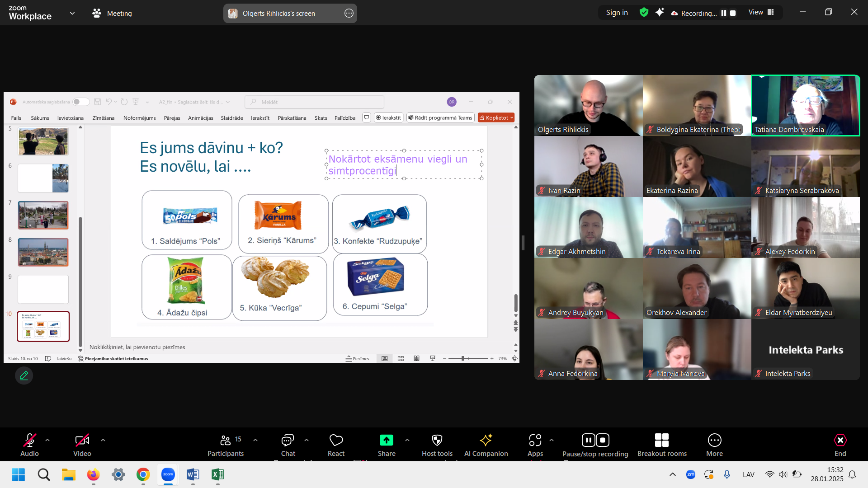868x488 pixels.
Task: Click the orange Koplietot button
Action: tap(496, 117)
